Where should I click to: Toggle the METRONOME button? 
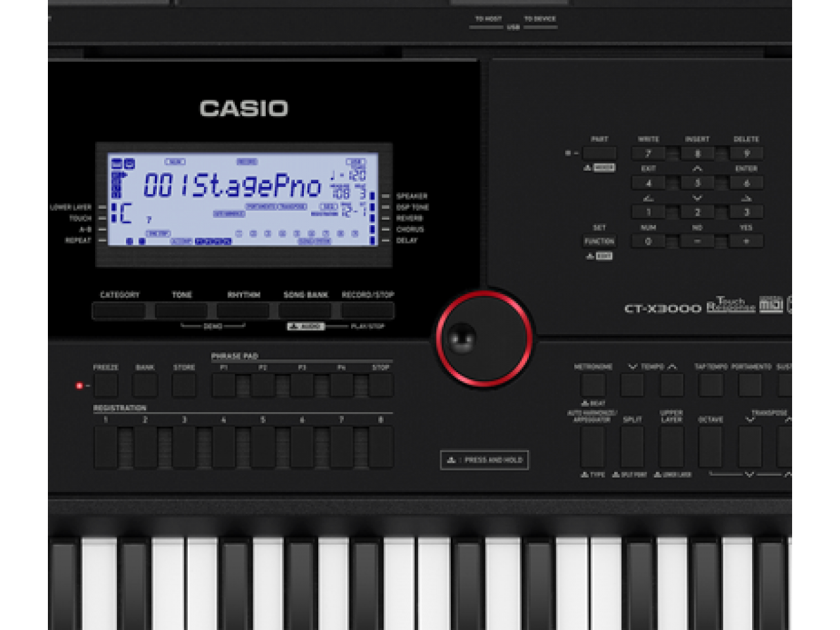click(x=593, y=385)
